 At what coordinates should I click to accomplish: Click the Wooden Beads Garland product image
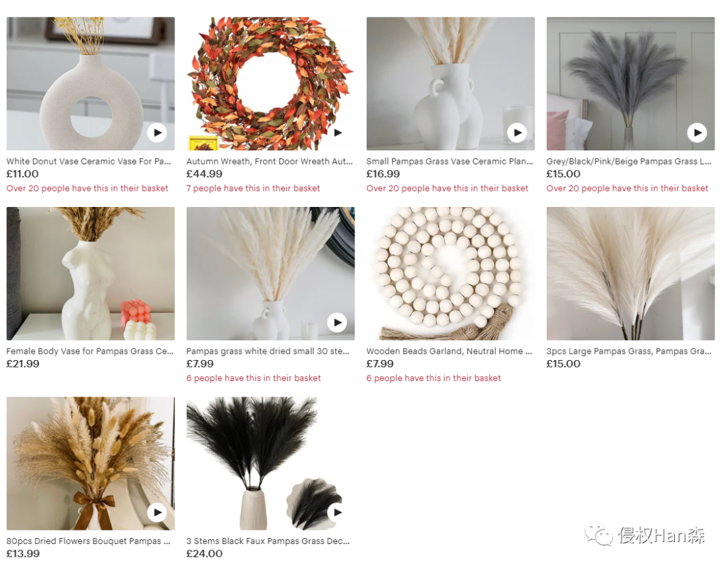coord(450,274)
